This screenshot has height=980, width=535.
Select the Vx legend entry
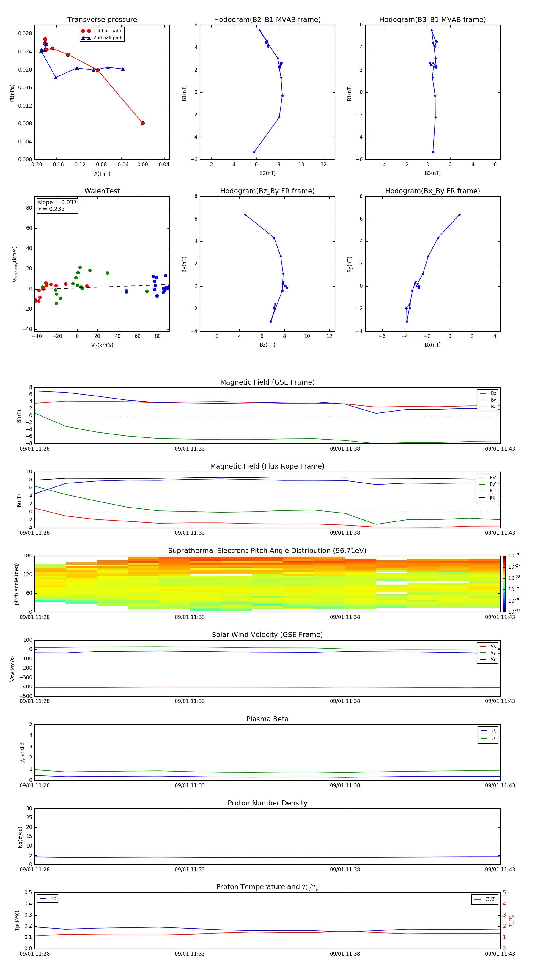click(x=488, y=646)
